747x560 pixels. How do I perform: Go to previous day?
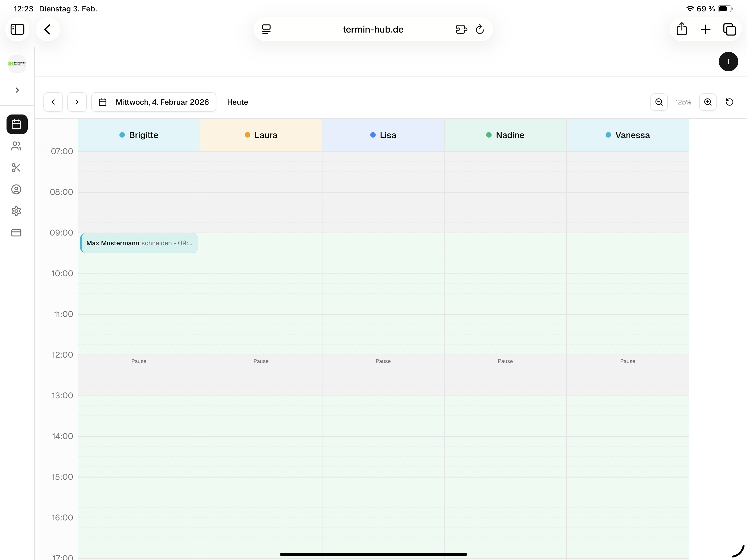pos(53,102)
